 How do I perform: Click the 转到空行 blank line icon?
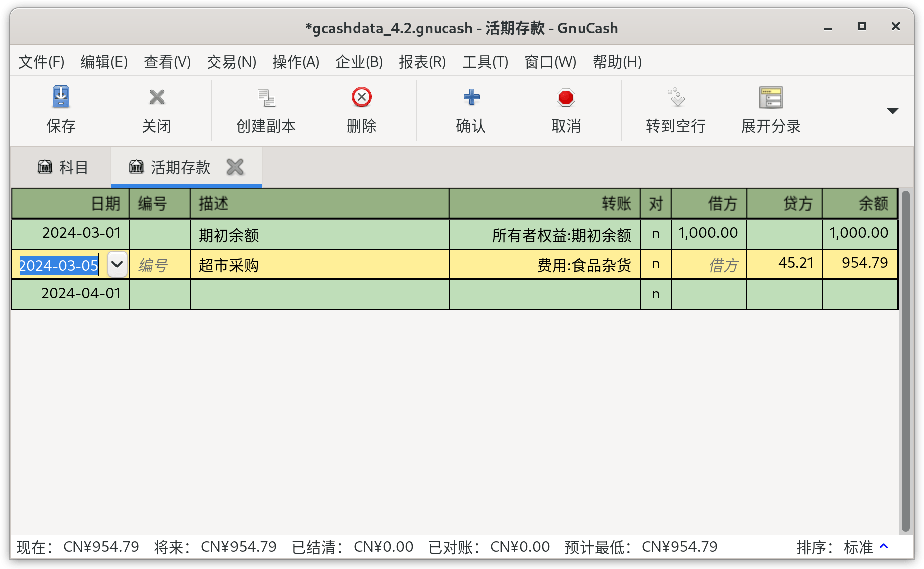point(676,97)
